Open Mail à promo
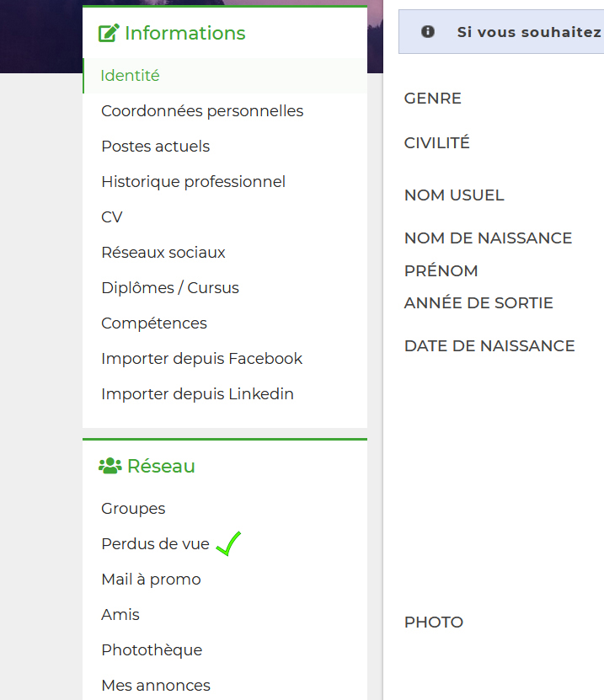Screen dimensions: 604x700 click(151, 580)
